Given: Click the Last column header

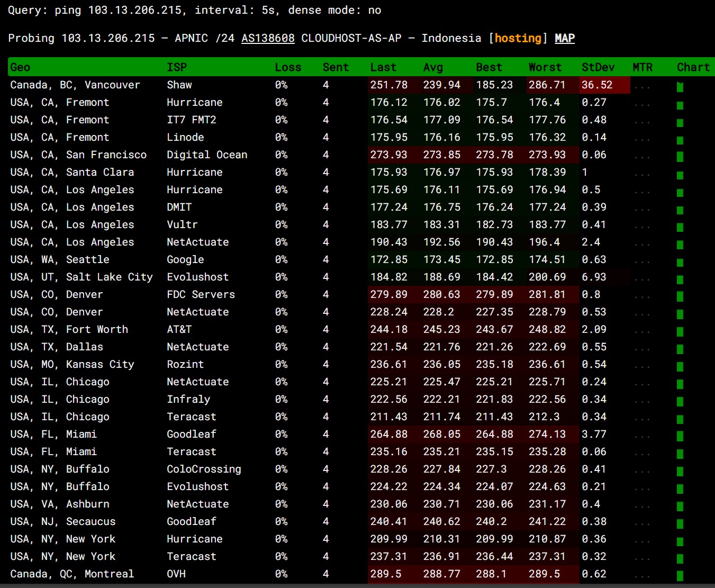Looking at the screenshot, I should tap(383, 67).
